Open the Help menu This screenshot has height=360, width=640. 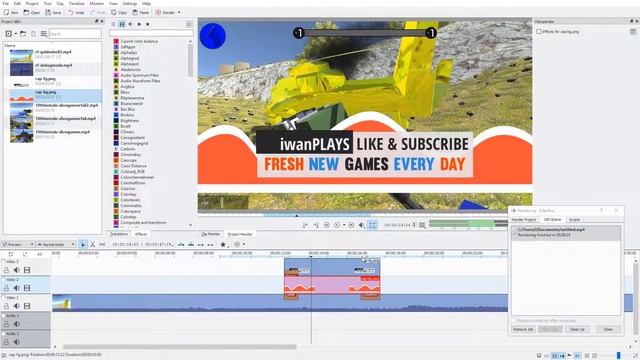(146, 3)
